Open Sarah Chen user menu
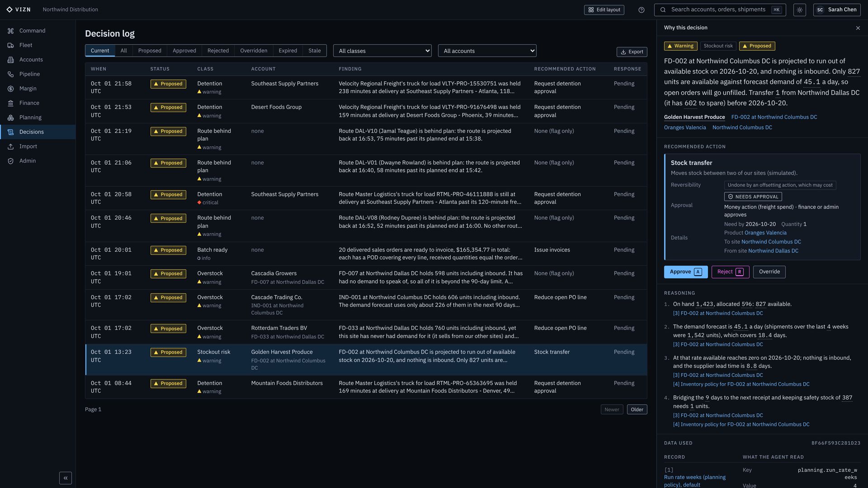This screenshot has height=488, width=868. click(836, 10)
